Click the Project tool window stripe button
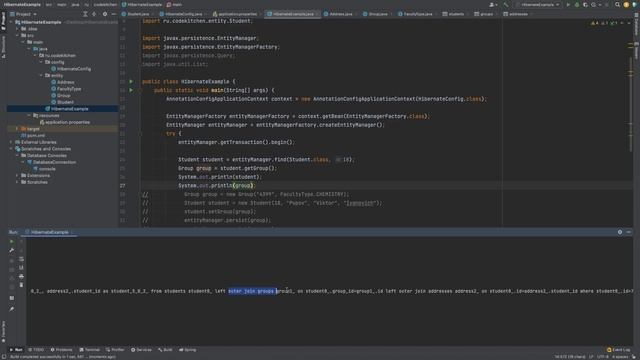Image resolution: width=640 pixels, height=360 pixels. coord(3,20)
